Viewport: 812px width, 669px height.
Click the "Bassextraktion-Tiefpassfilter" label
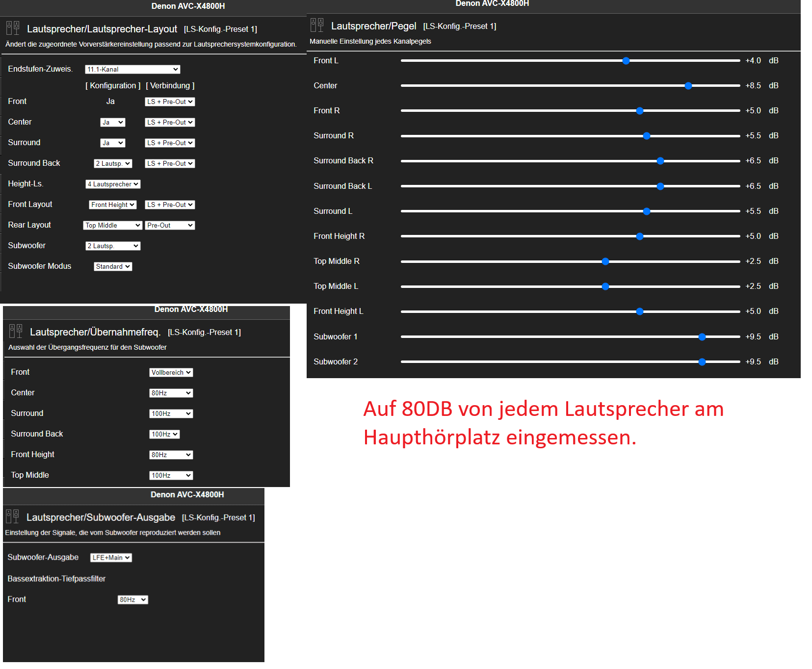56,579
